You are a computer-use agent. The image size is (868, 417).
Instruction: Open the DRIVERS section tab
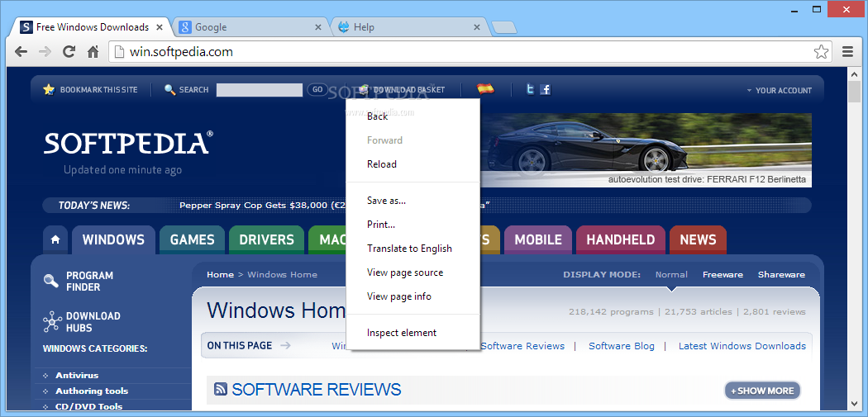tap(266, 240)
